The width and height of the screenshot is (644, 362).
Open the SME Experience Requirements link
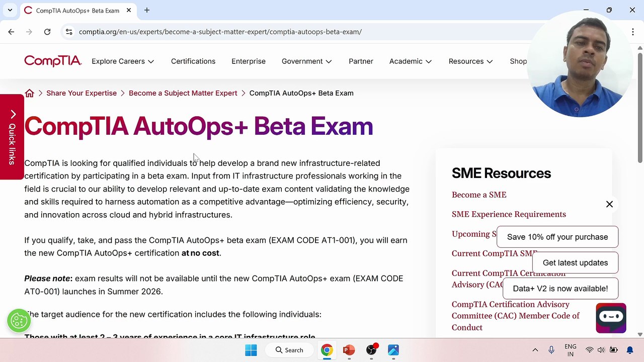pos(509,214)
